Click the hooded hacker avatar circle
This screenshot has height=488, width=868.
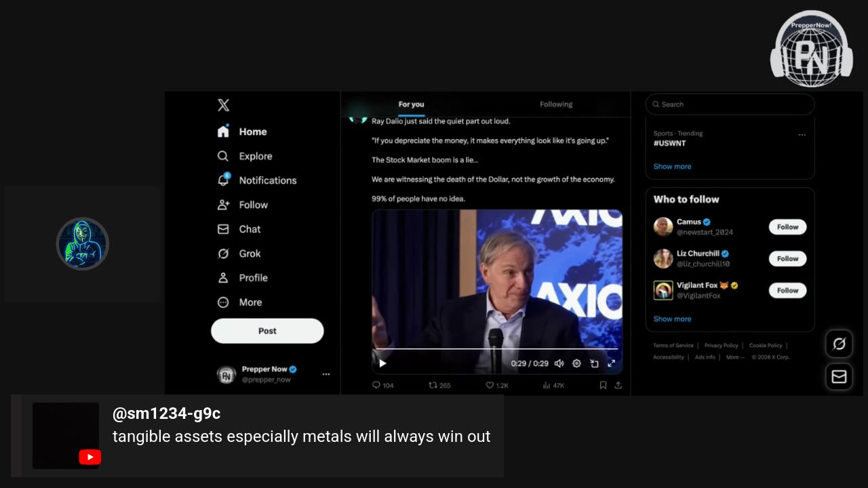82,244
